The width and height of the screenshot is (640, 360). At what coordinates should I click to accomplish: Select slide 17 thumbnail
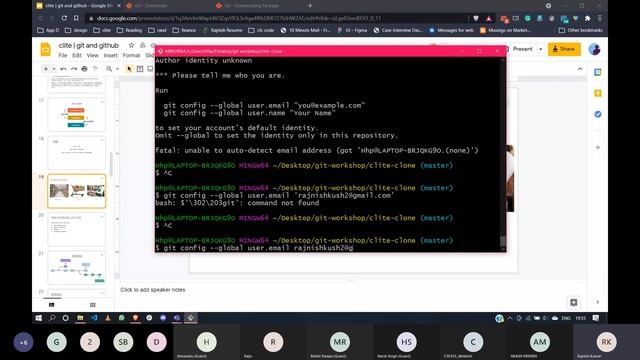pyautogui.click(x=76, y=114)
